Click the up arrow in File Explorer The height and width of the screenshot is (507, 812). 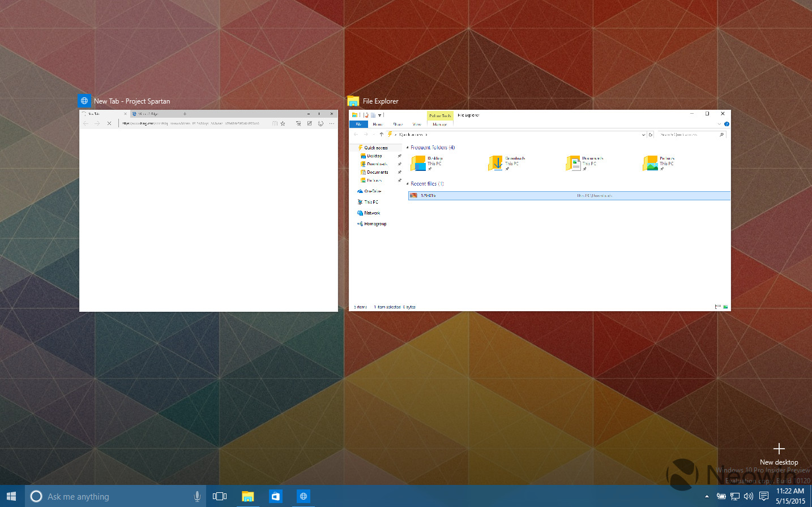click(x=382, y=135)
